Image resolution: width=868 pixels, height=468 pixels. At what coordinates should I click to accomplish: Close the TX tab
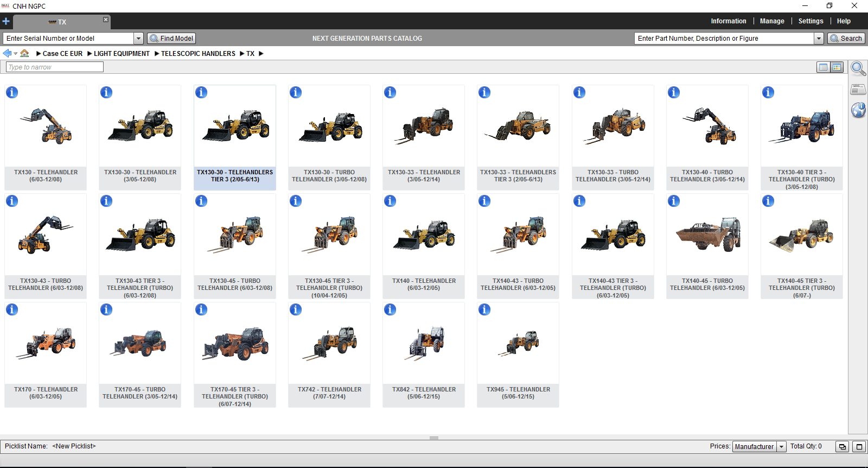point(106,20)
